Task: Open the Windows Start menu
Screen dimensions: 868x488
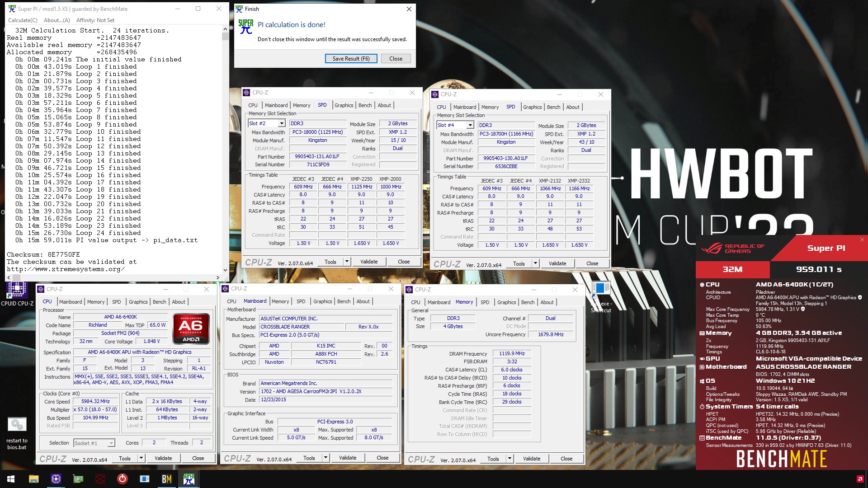Action: tap(11, 479)
